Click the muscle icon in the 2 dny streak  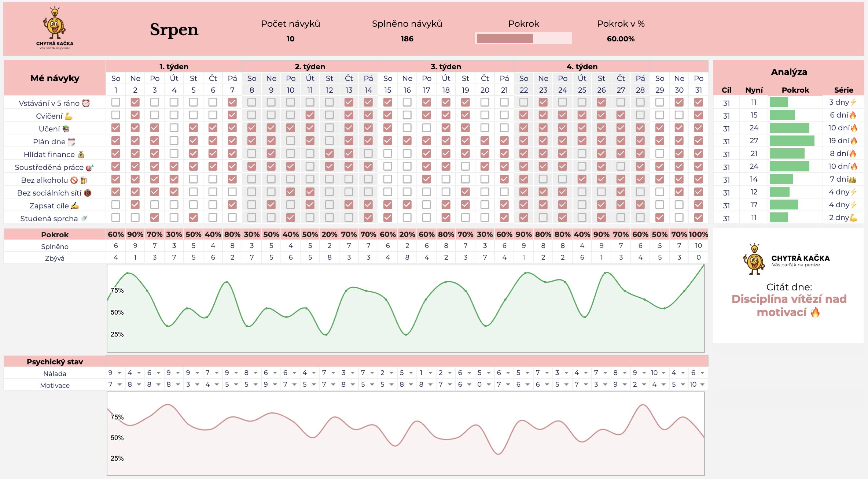[x=853, y=218]
